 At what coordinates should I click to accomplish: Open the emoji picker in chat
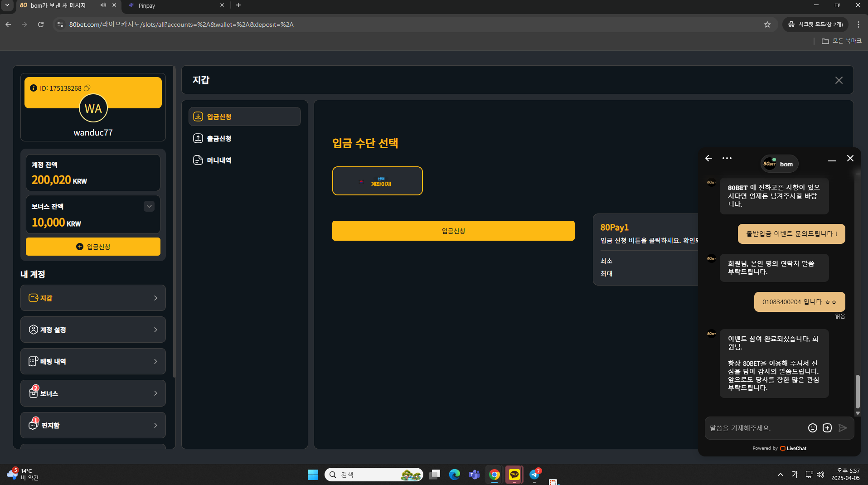[x=813, y=428]
